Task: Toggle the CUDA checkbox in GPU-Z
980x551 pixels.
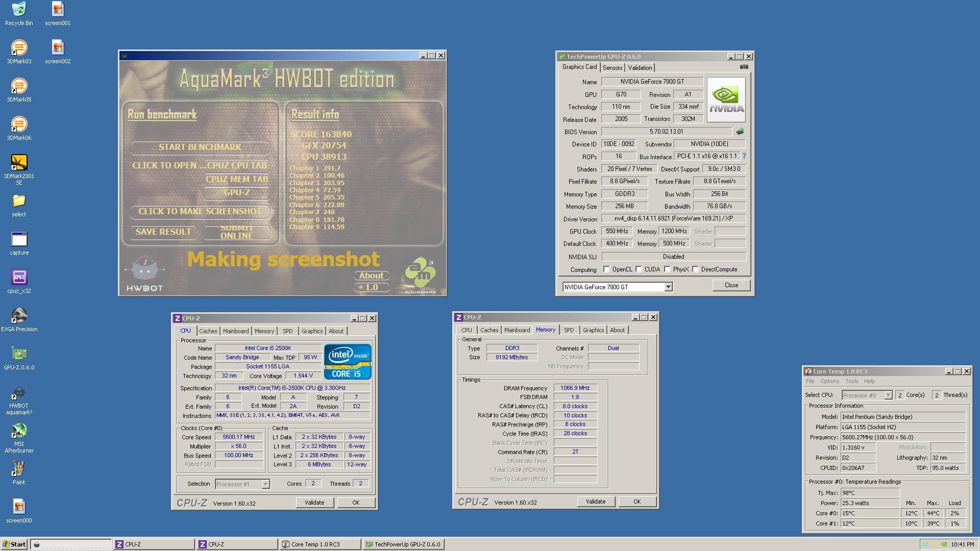Action: click(639, 269)
